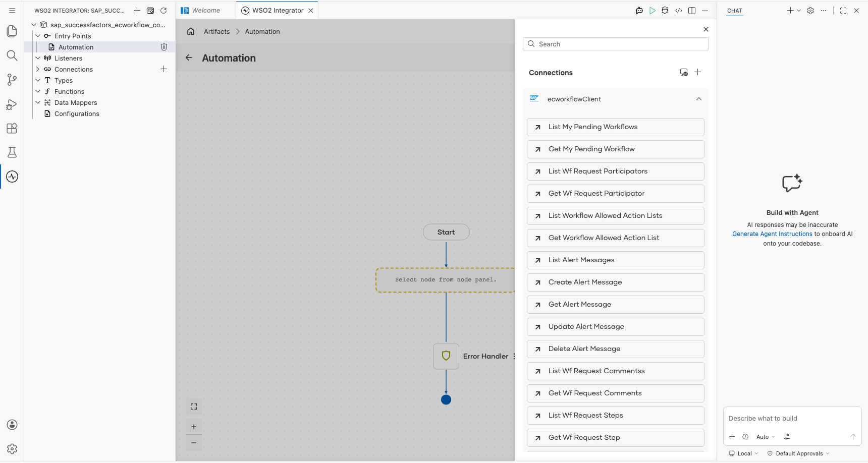Viewport: 868px width, 463px height.
Task: Open Source Control view
Action: pyautogui.click(x=12, y=80)
